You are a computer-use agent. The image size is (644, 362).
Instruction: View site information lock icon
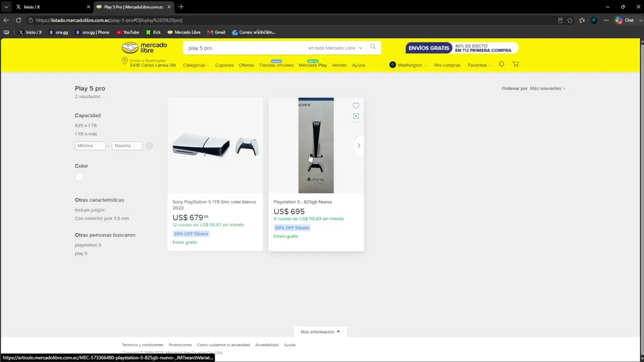tap(31, 20)
